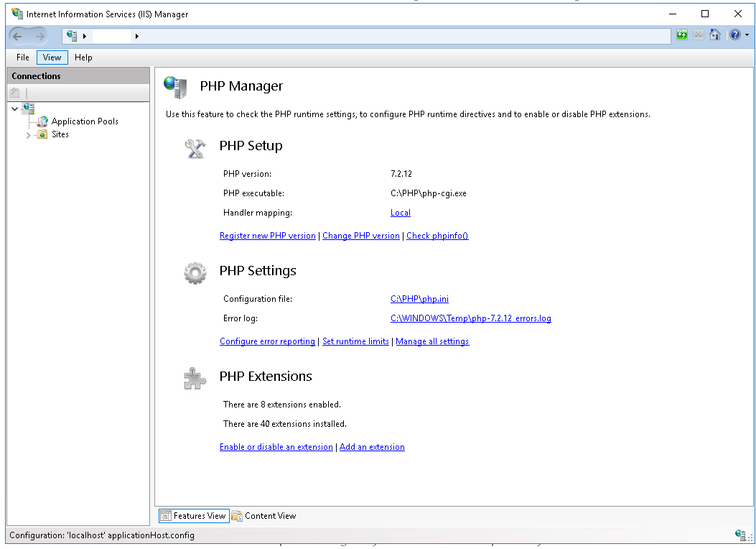Click the Connections panel header

point(78,75)
